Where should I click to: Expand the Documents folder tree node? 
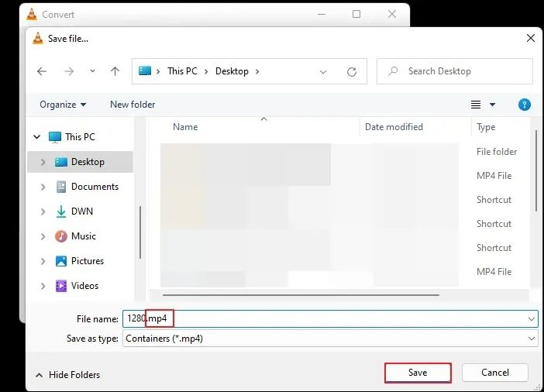pos(43,187)
